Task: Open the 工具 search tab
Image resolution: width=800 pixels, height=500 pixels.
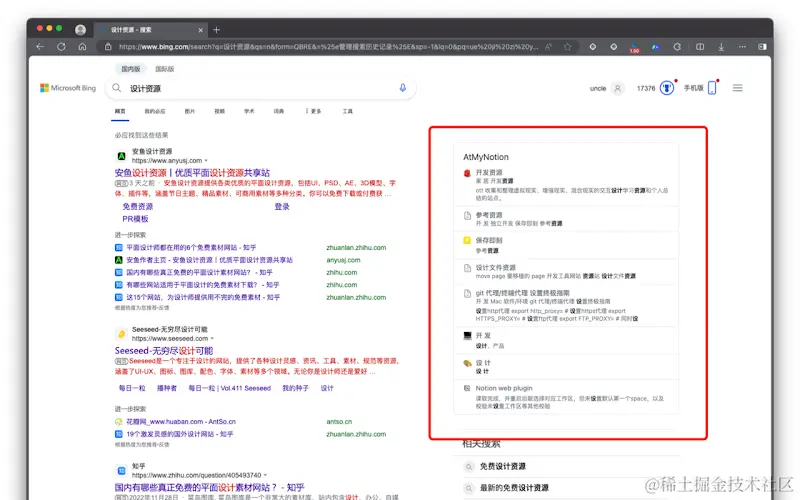Action: click(347, 111)
